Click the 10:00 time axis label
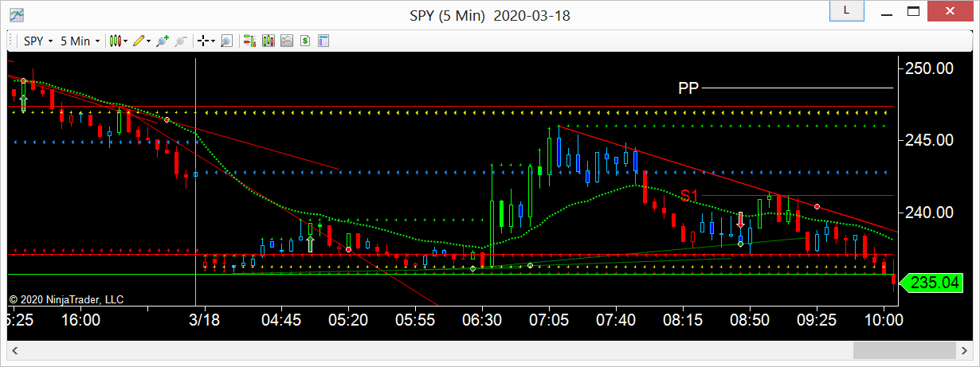Screen dimensions: 980x367 click(883, 320)
